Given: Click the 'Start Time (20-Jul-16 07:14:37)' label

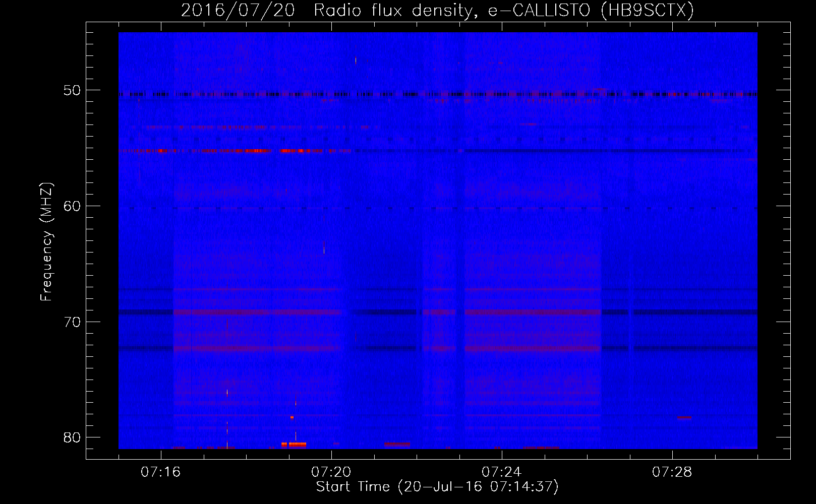Looking at the screenshot, I should [437, 487].
